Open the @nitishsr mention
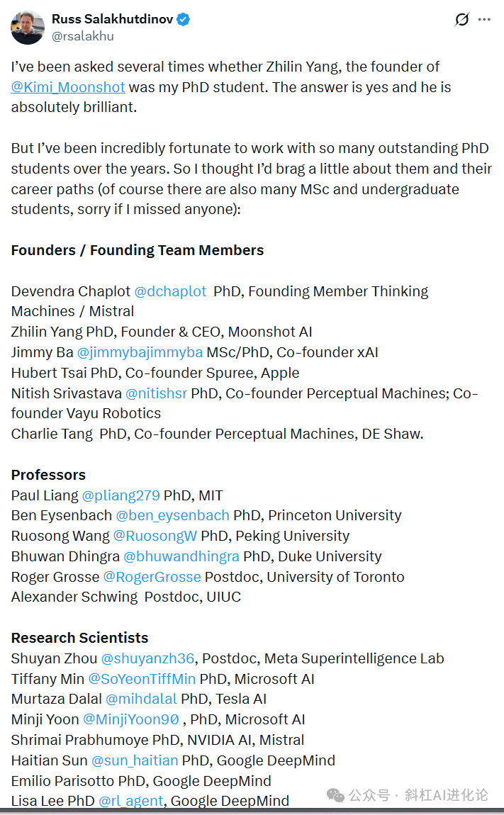This screenshot has height=815, width=504. (156, 393)
